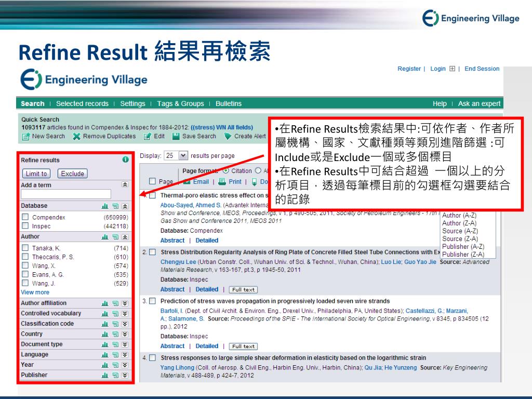Tick checkbox for result 3 Prediction of stress
The image size is (532, 399).
[x=153, y=301]
